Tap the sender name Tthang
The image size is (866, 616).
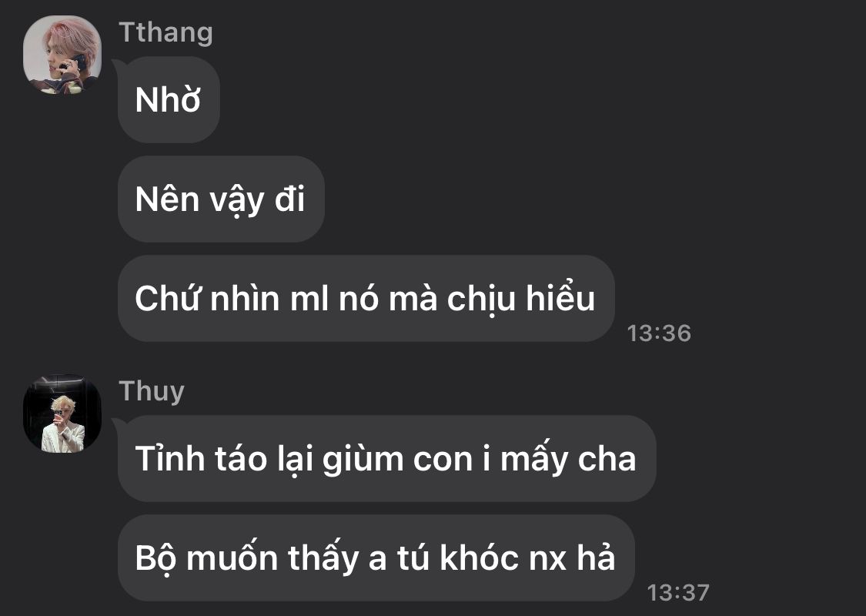point(166,32)
